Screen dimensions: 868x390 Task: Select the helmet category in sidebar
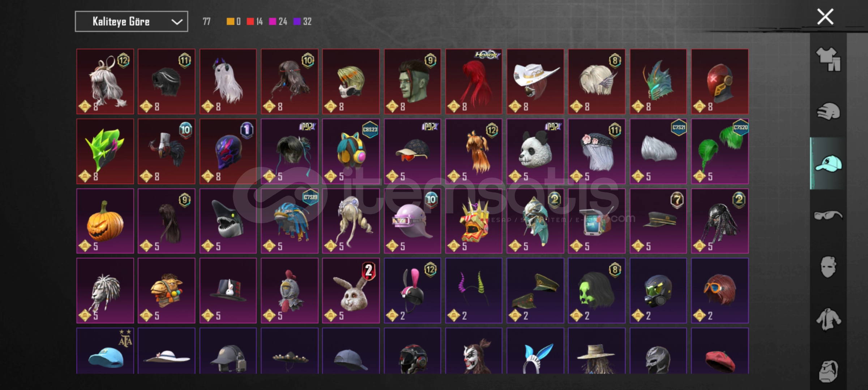tap(828, 111)
